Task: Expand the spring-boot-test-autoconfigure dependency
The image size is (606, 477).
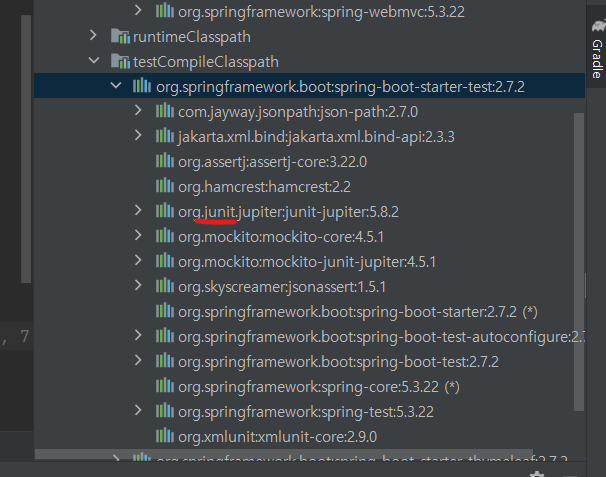Action: [x=138, y=336]
